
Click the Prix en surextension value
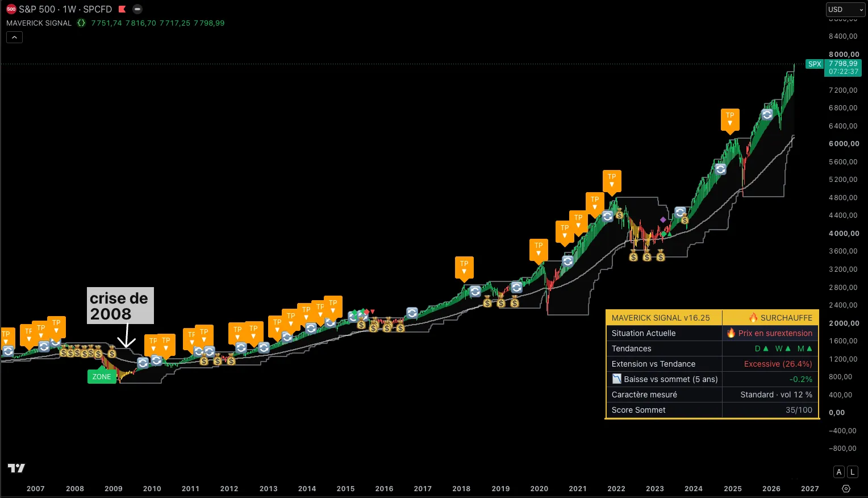point(775,333)
